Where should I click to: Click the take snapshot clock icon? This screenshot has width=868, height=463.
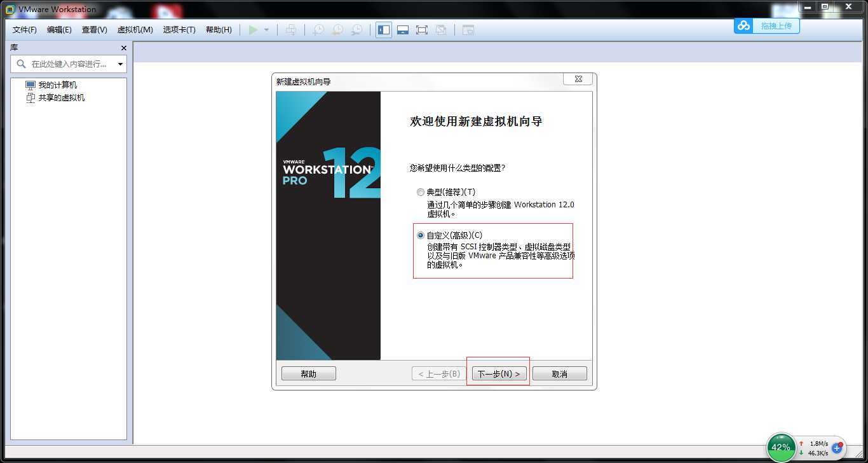tap(318, 30)
